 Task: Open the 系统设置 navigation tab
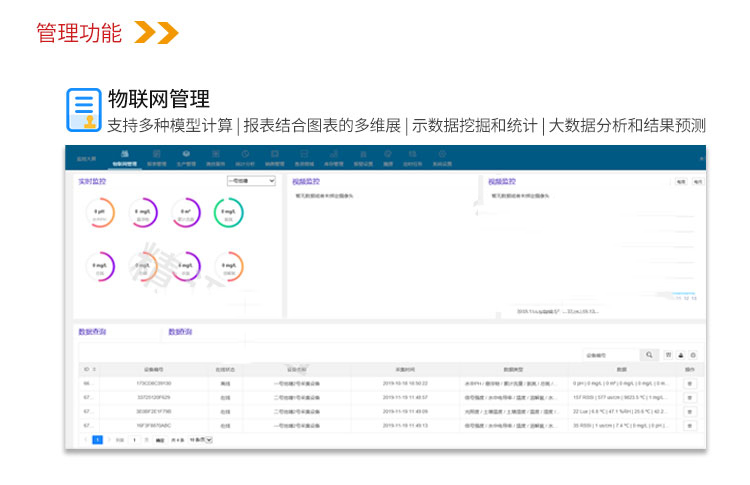click(x=442, y=158)
